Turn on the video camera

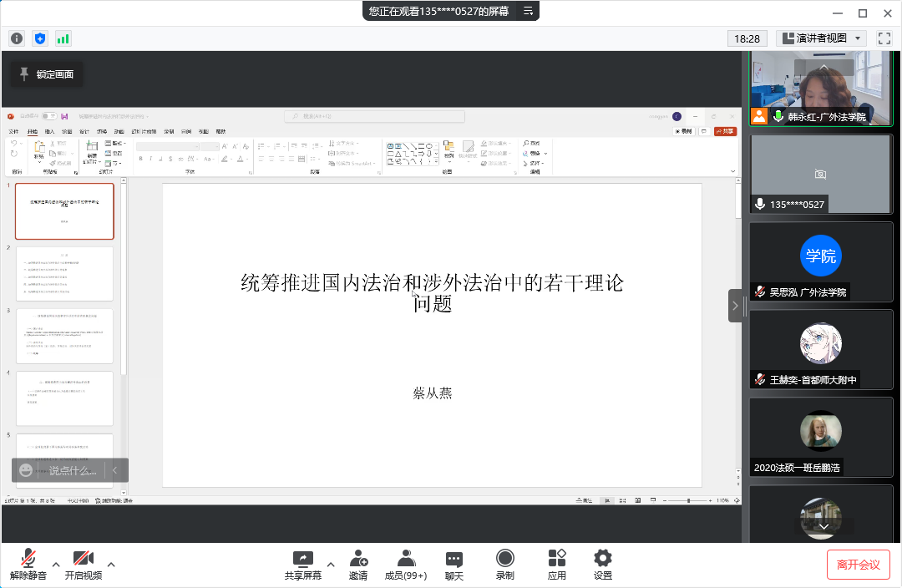pos(83,565)
